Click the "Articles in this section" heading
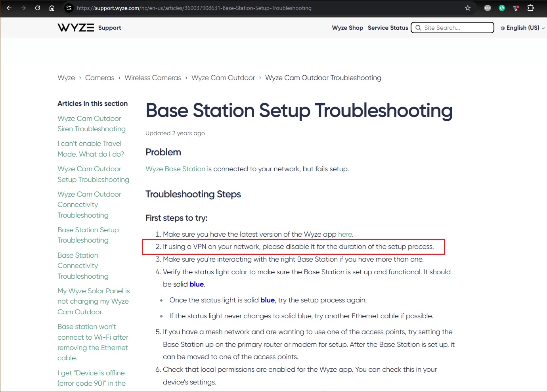547x392 pixels. coord(92,103)
